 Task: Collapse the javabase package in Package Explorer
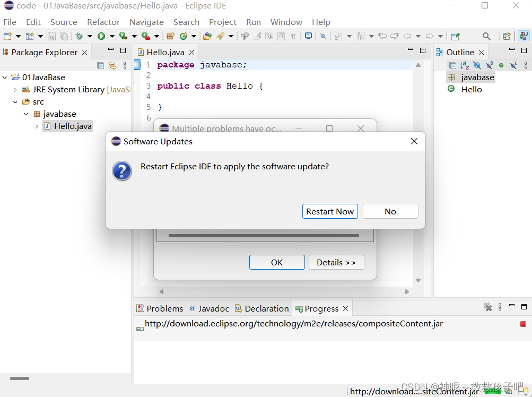[25, 114]
